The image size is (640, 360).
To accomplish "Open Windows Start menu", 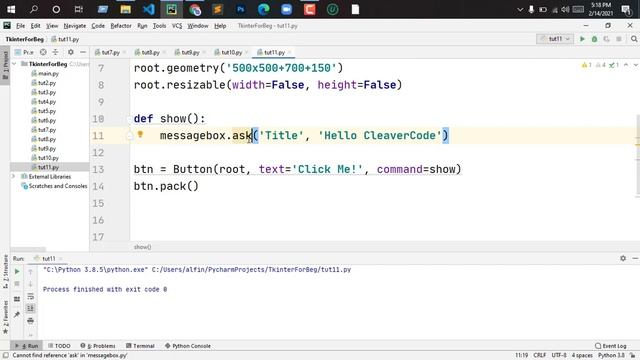I will (x=11, y=9).
